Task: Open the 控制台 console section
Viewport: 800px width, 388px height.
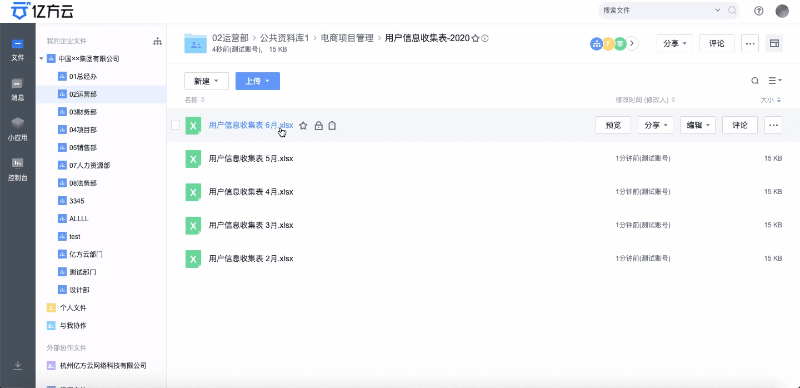Action: point(17,169)
